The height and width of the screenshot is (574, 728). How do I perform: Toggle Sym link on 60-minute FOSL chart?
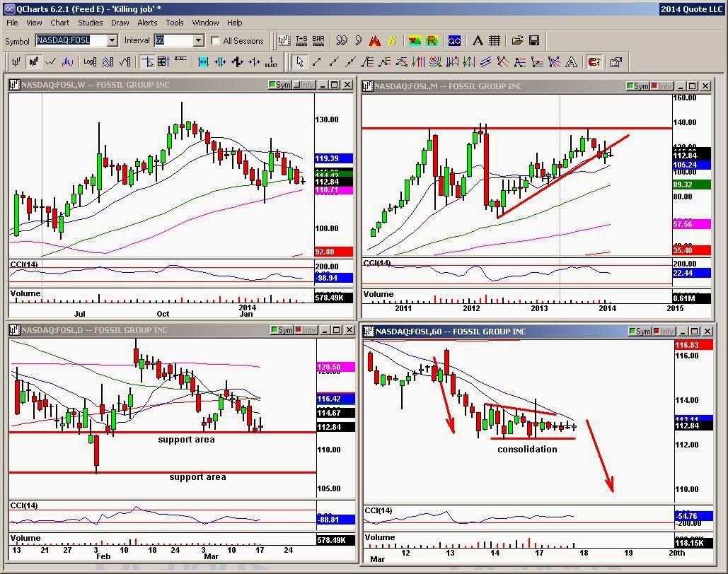640,332
